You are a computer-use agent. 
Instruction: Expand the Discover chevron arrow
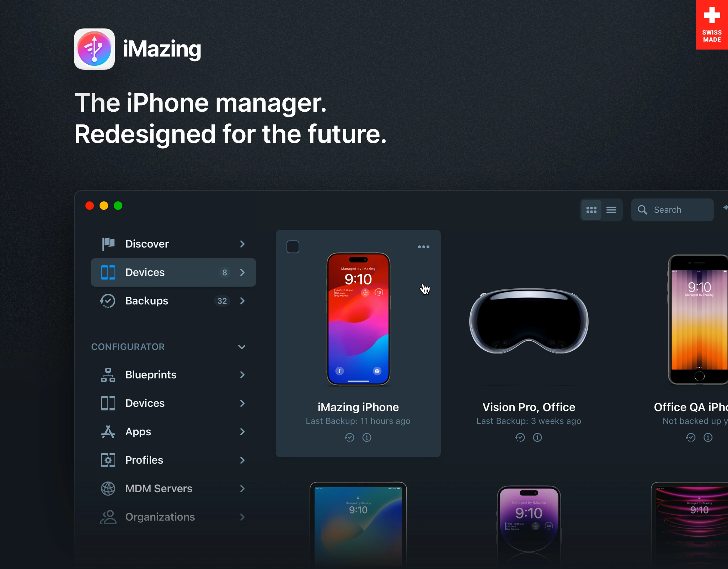pos(242,244)
